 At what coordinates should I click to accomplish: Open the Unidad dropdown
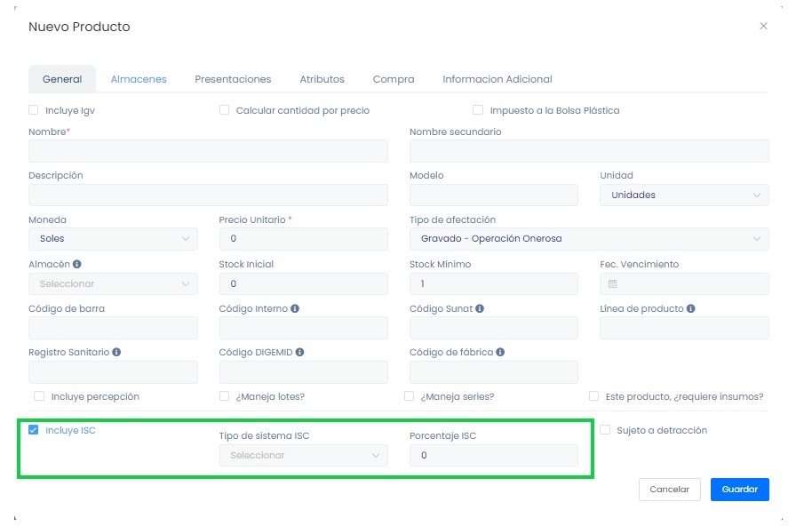(x=683, y=195)
